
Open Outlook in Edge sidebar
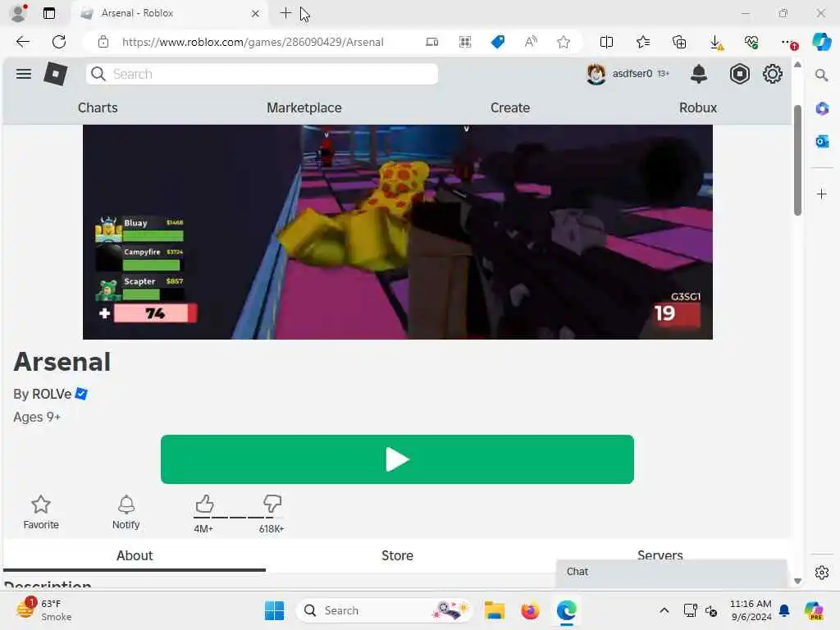click(822, 141)
